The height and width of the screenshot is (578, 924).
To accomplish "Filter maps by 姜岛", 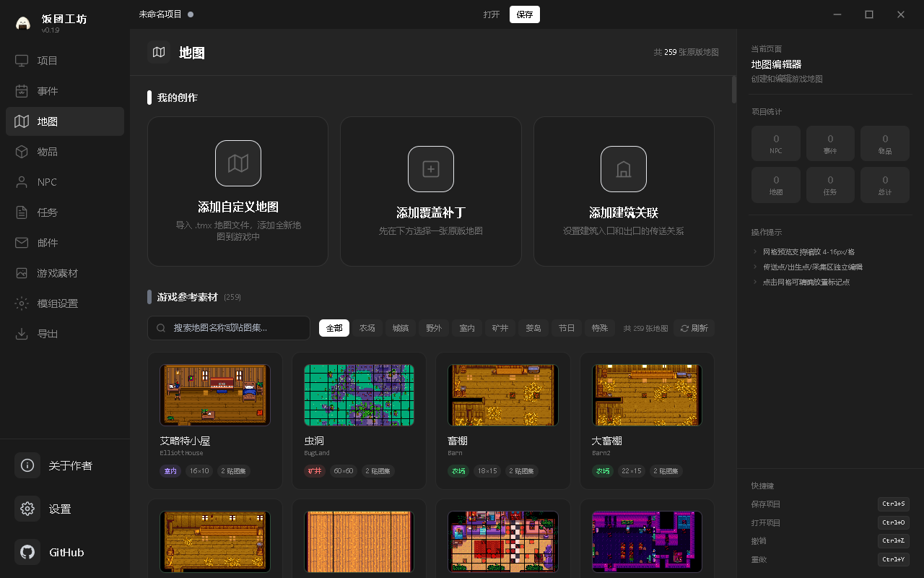I will [533, 328].
